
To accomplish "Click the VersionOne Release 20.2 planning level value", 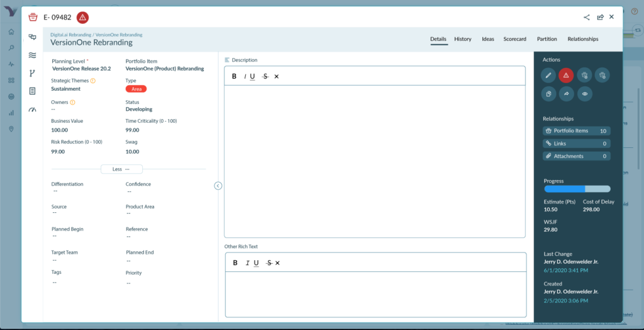I will [x=82, y=69].
